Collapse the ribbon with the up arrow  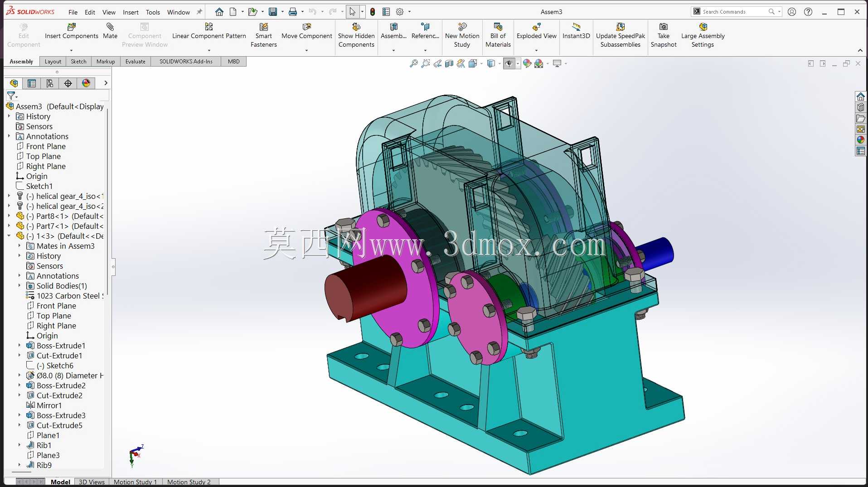[860, 50]
